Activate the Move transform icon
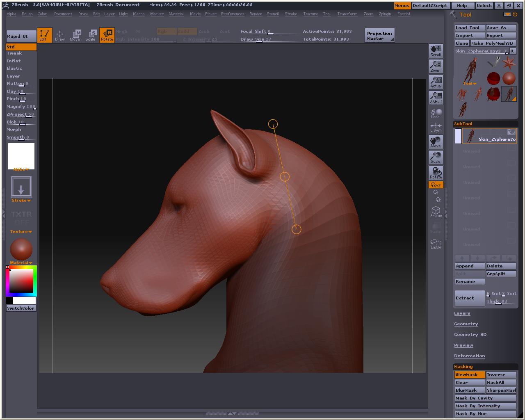Image resolution: width=525 pixels, height=420 pixels. [75, 35]
